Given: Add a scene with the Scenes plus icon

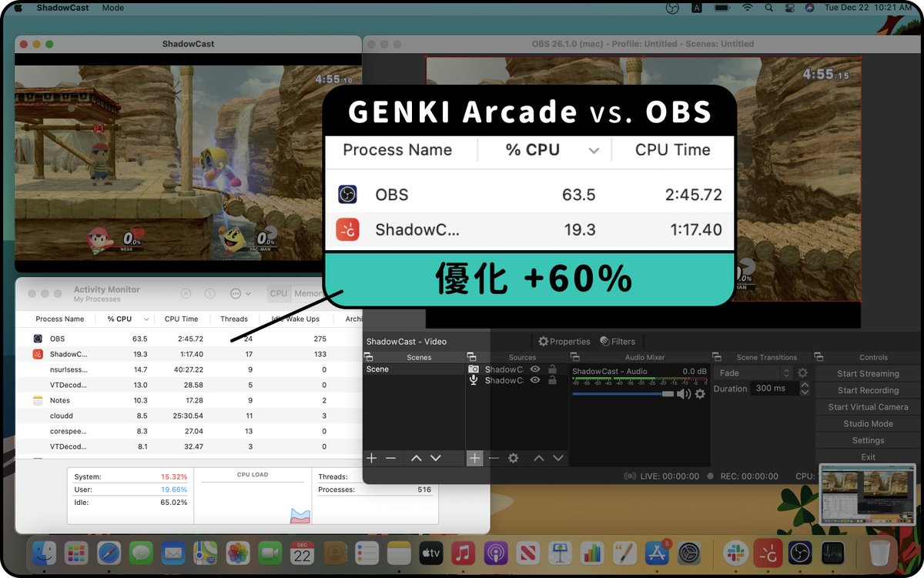Looking at the screenshot, I should (371, 458).
